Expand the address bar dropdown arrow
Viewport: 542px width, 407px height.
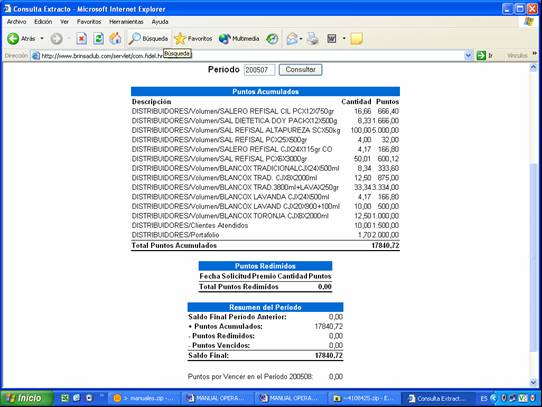(468, 55)
